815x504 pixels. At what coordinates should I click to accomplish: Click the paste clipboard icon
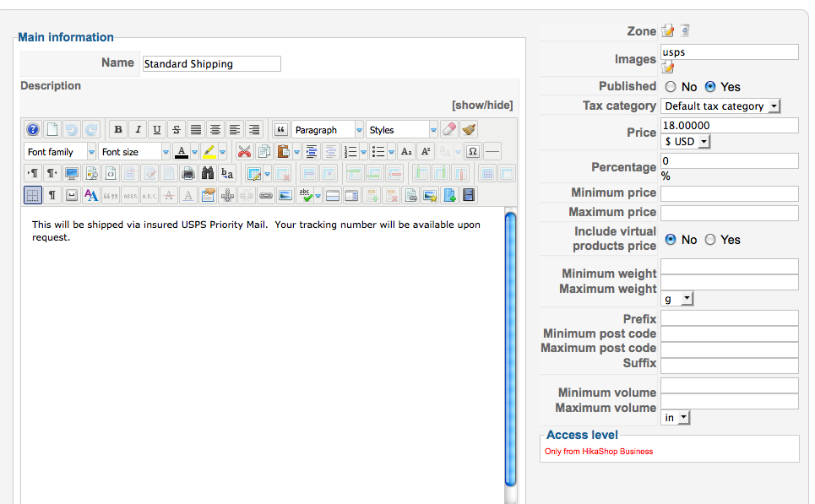click(x=283, y=152)
